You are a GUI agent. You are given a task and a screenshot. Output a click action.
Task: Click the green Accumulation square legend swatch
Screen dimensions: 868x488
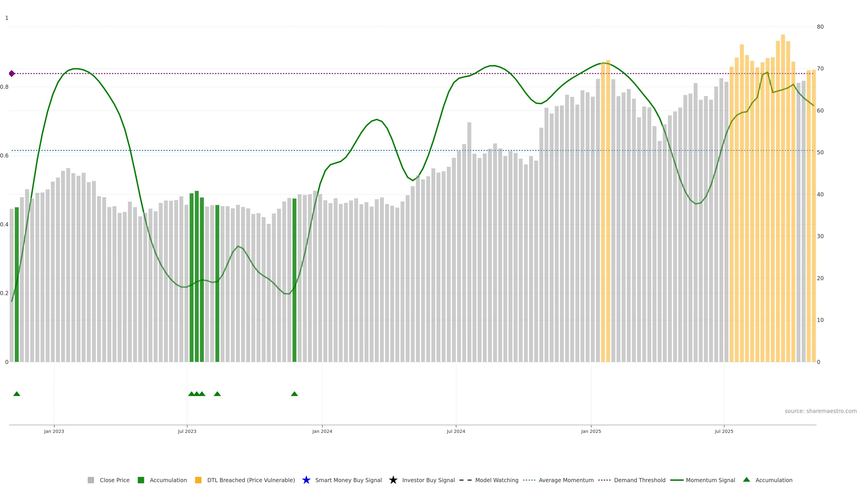[141, 480]
